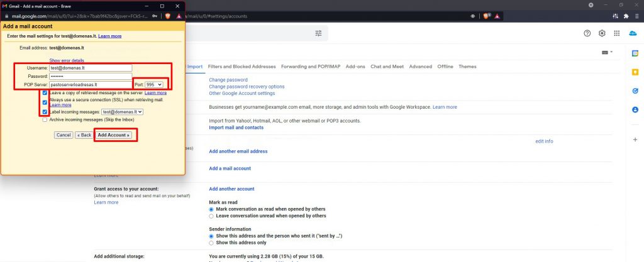This screenshot has height=262, width=644.
Task: Open Google Calendar in side panel
Action: [x=635, y=53]
